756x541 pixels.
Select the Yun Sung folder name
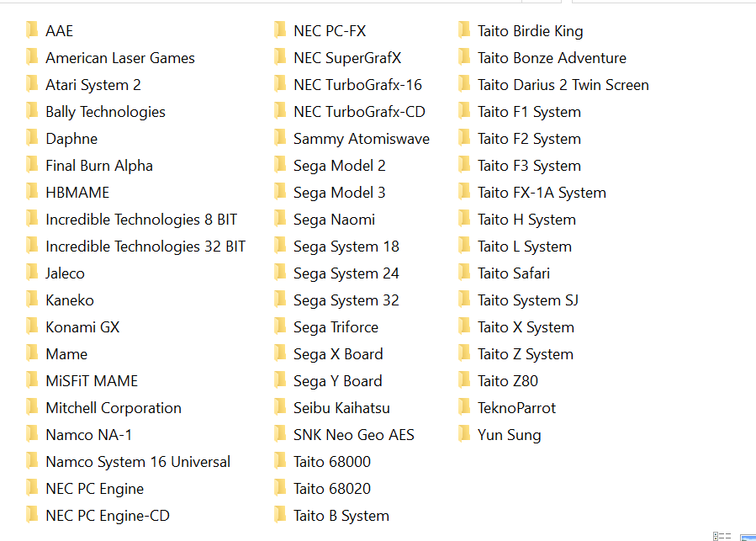pyautogui.click(x=509, y=435)
